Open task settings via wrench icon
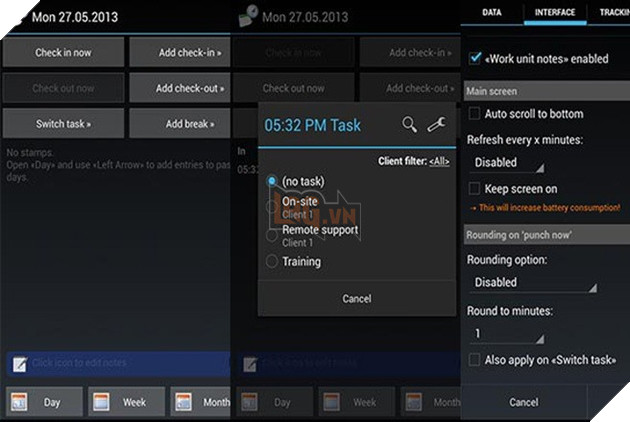 click(x=436, y=125)
